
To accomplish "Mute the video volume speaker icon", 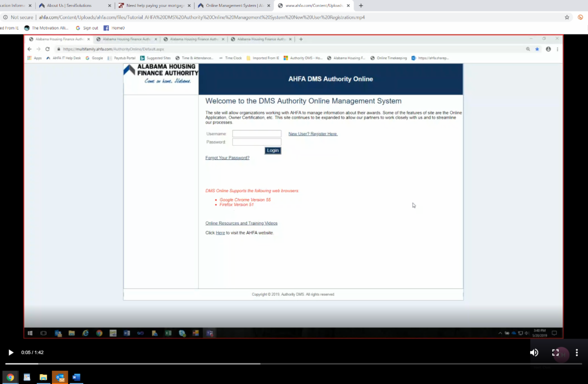I will [x=534, y=352].
